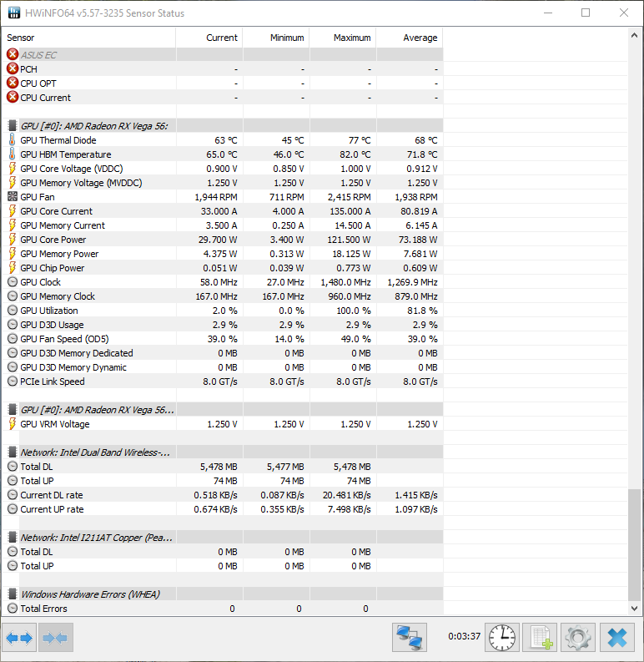Click the scrollbar up arrow

pyautogui.click(x=634, y=36)
